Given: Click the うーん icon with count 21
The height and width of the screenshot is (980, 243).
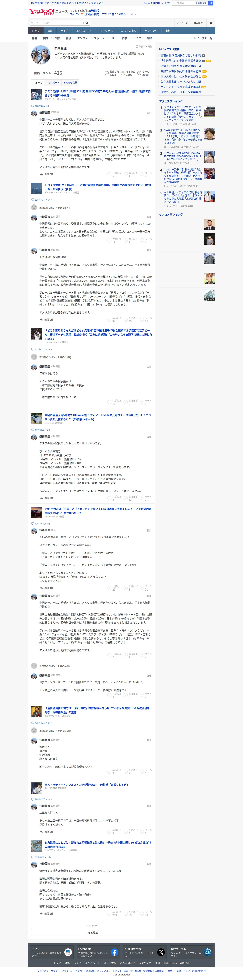Looking at the screenshot, I should point(142,588).
